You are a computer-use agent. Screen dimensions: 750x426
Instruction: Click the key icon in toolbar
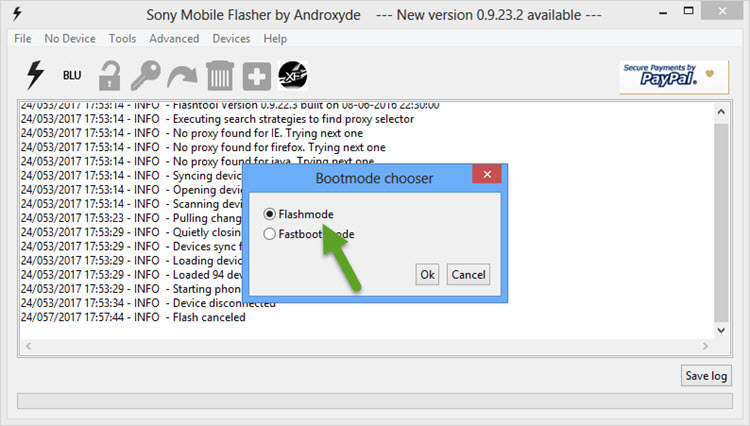[145, 76]
